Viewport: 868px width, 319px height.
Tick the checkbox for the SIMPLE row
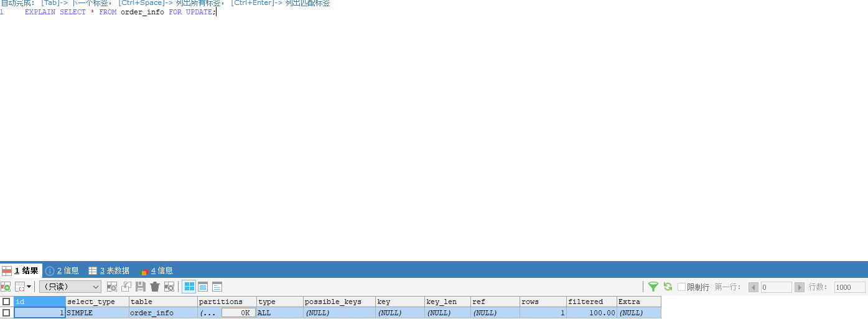pyautogui.click(x=6, y=313)
